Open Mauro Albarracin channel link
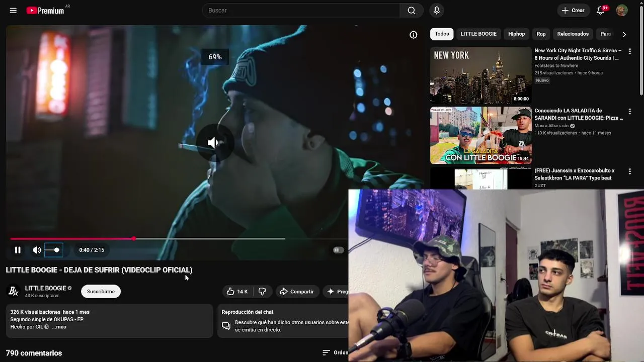This screenshot has height=362, width=644. [x=551, y=126]
